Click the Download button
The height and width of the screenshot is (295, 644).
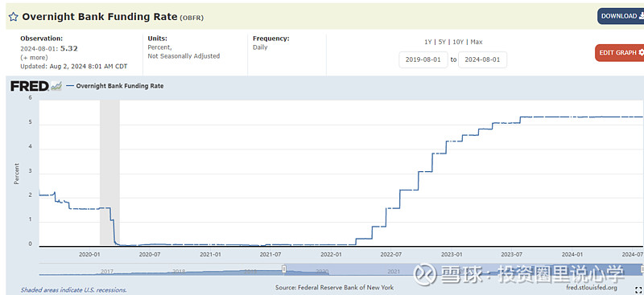[621, 16]
